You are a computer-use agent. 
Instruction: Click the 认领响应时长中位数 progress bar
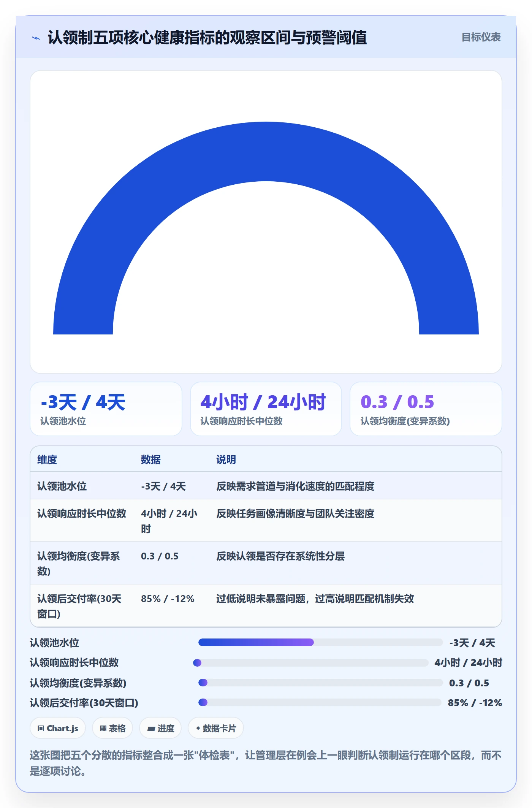pyautogui.click(x=311, y=663)
